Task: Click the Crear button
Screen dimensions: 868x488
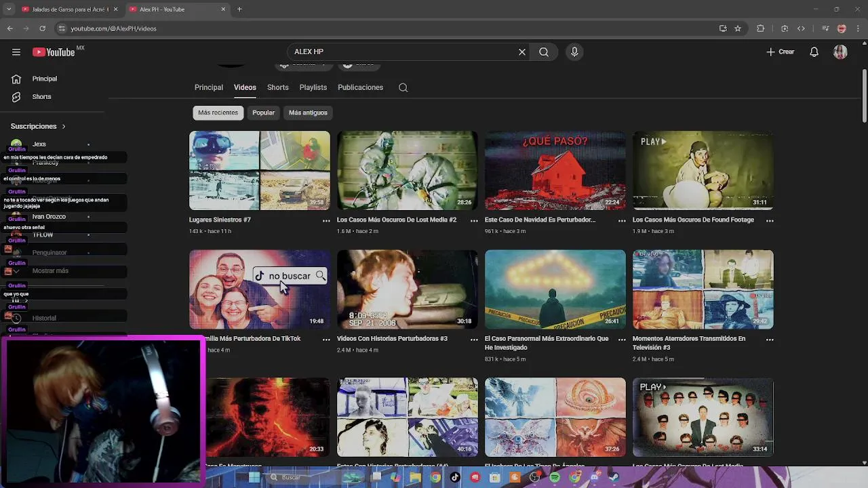Action: (x=781, y=52)
